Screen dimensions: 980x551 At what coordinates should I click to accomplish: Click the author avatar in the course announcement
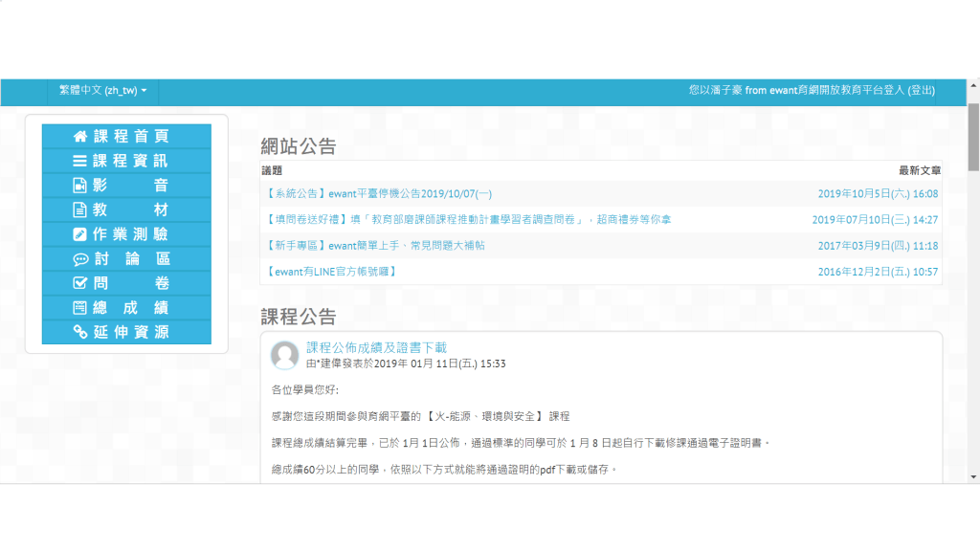click(284, 355)
